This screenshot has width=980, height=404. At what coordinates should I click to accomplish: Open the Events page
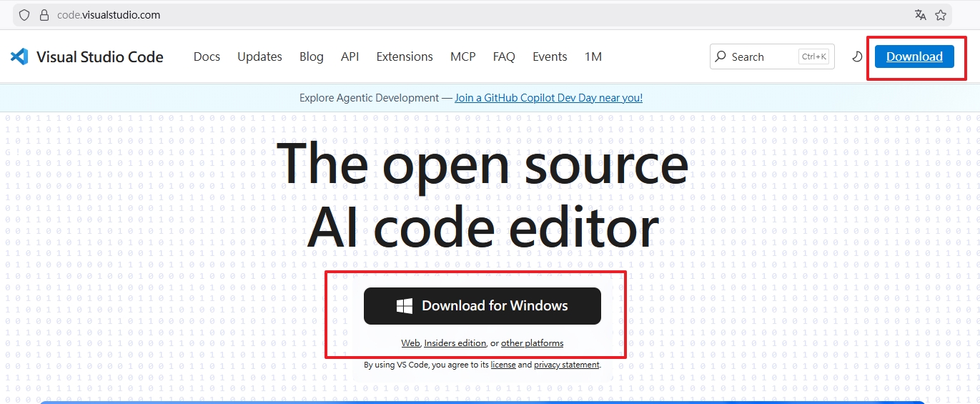(x=550, y=56)
